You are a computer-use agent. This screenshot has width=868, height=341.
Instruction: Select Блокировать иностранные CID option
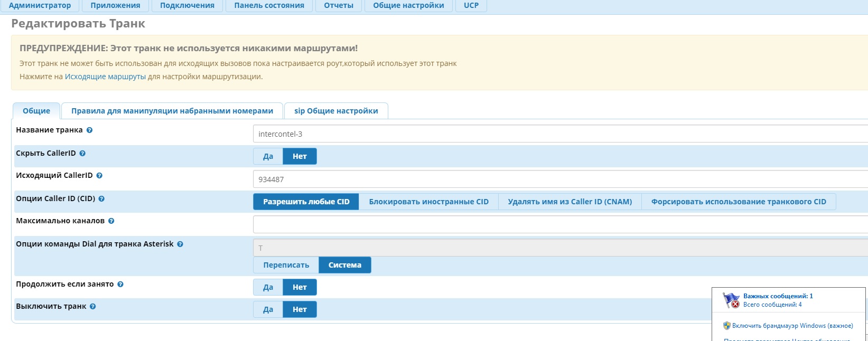pos(428,202)
